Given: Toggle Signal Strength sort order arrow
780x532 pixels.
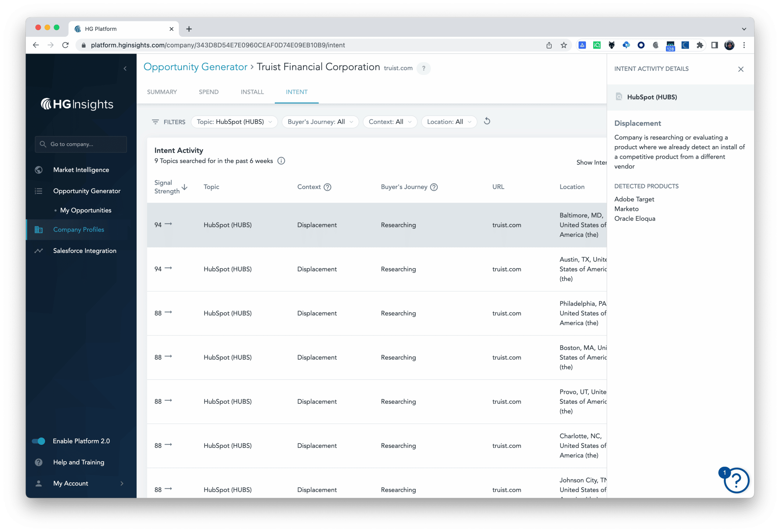Looking at the screenshot, I should [x=184, y=188].
